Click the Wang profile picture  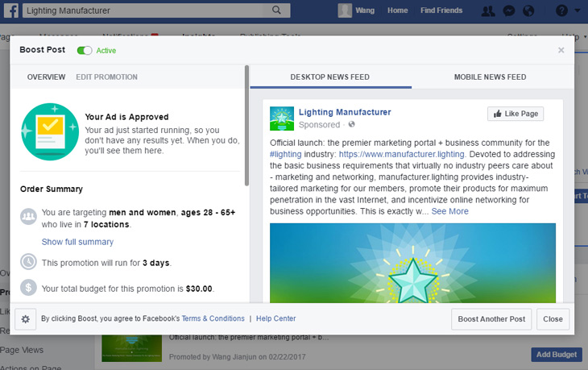pyautogui.click(x=345, y=10)
